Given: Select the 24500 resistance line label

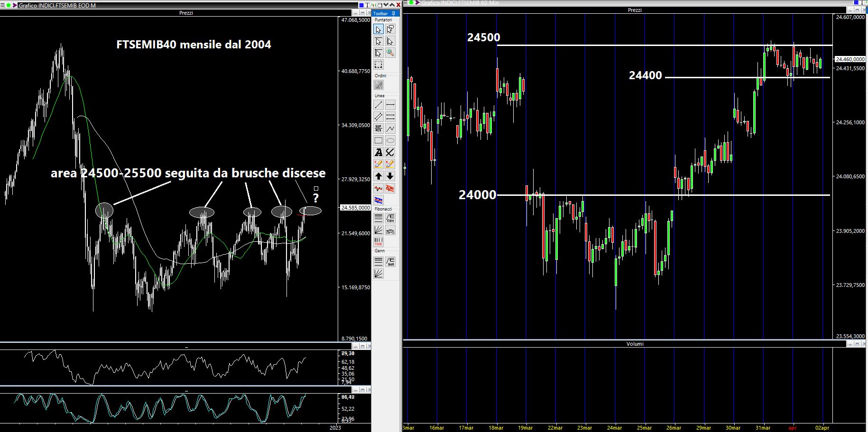Looking at the screenshot, I should click(x=483, y=37).
